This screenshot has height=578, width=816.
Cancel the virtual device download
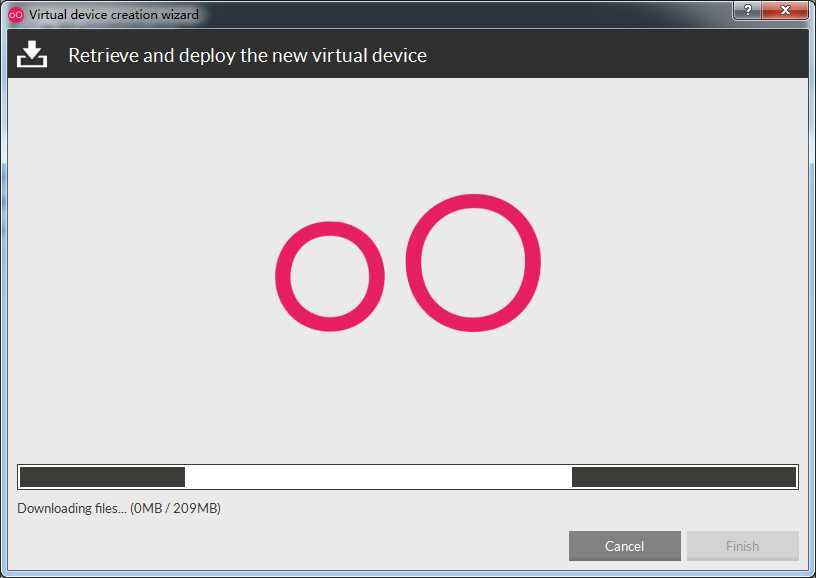[624, 546]
